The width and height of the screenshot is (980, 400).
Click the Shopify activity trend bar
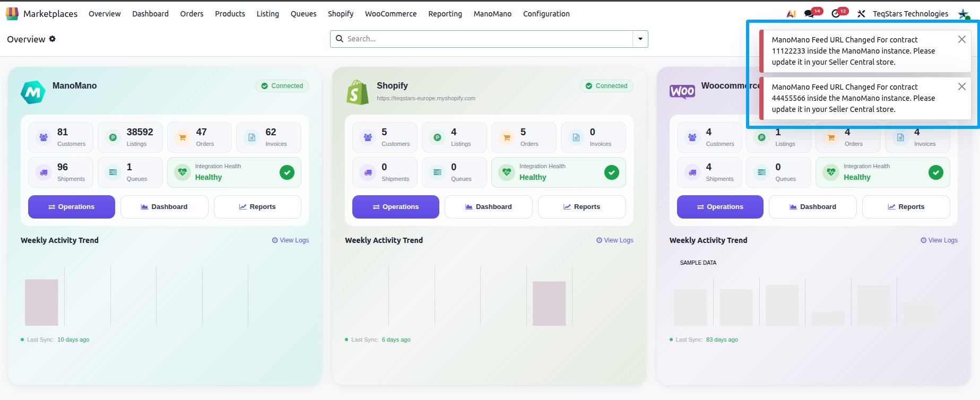(549, 303)
